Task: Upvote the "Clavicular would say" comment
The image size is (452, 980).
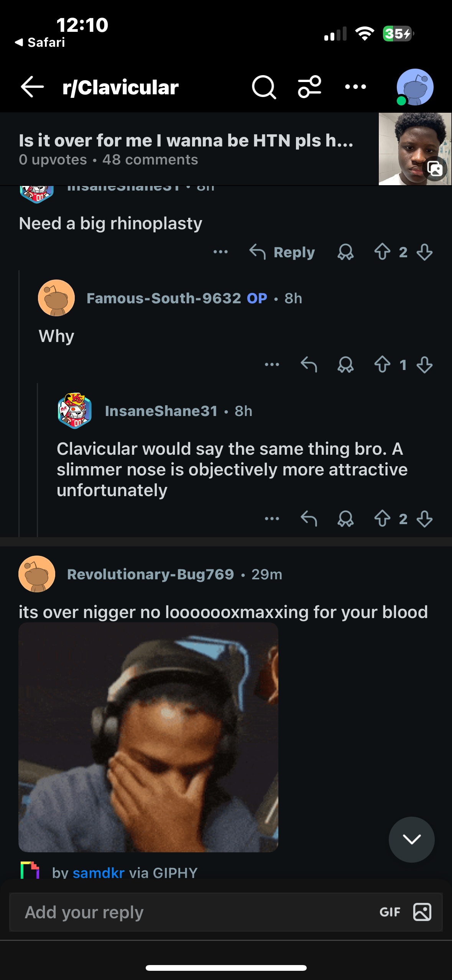Action: 382,519
